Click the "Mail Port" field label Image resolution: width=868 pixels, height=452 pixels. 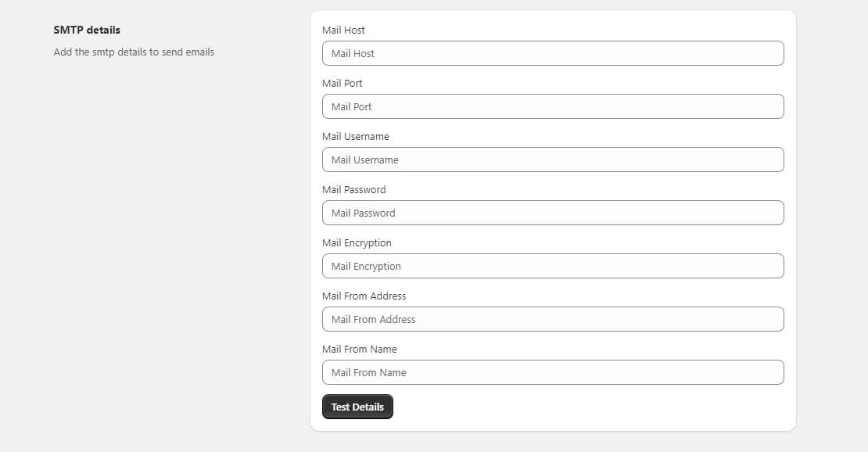click(x=342, y=83)
